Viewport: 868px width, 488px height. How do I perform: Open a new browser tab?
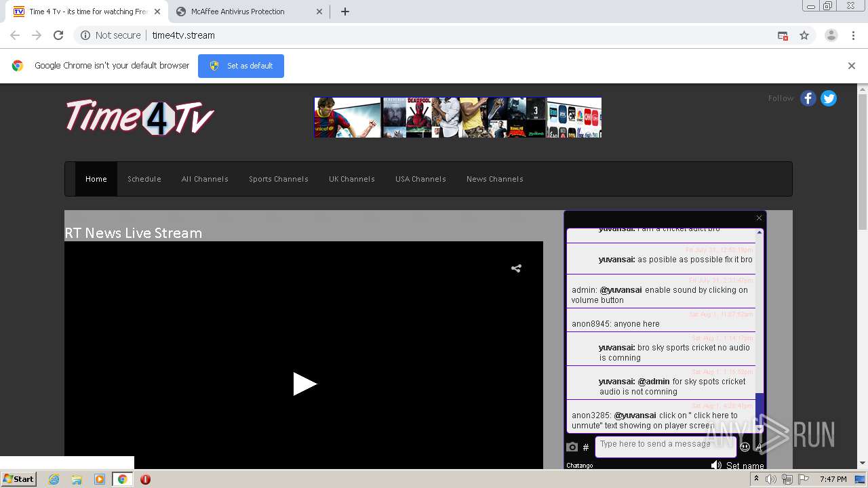point(345,12)
